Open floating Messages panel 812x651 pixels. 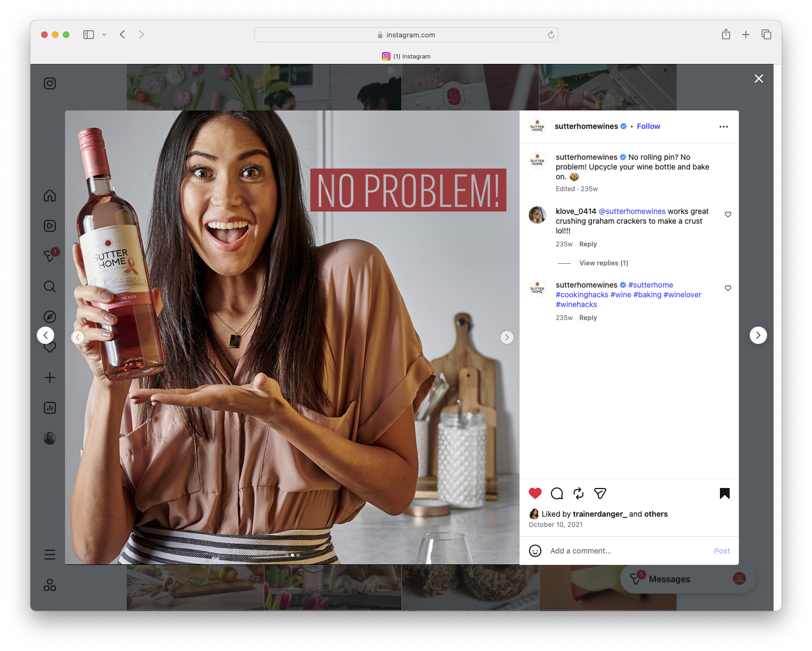point(688,579)
